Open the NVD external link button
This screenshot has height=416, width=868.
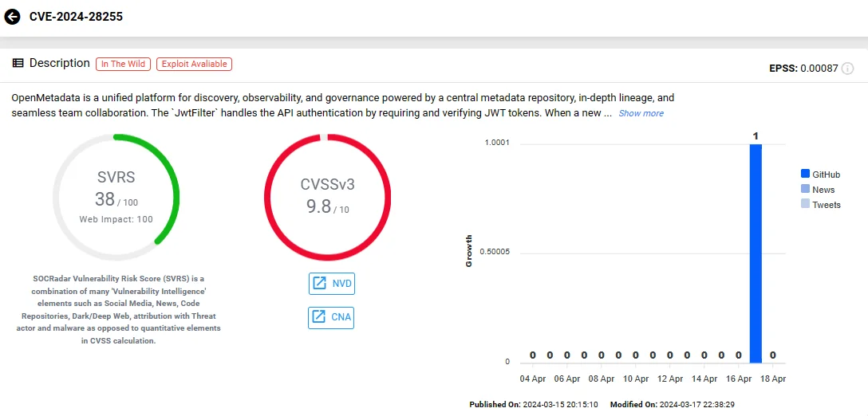tap(331, 284)
